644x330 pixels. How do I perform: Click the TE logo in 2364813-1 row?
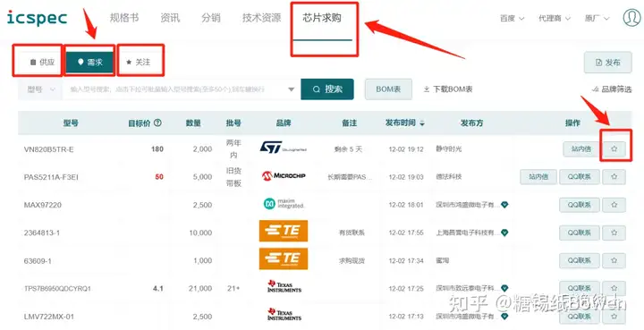(284, 231)
